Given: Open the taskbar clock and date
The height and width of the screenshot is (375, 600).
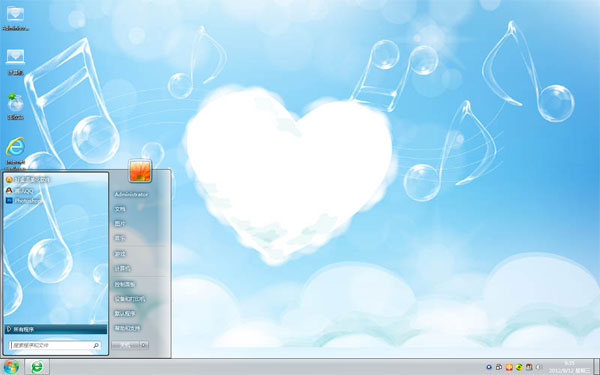Looking at the screenshot, I should coord(569,367).
